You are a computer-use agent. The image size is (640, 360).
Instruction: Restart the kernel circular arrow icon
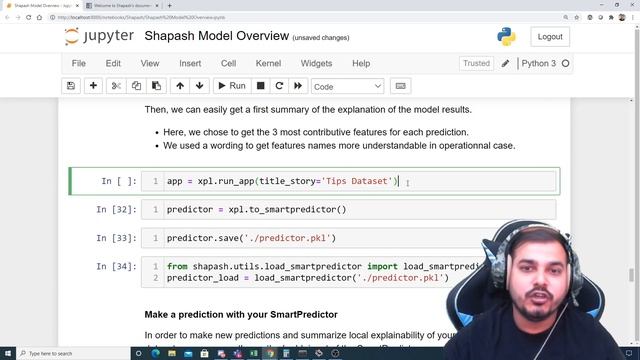tap(279, 86)
